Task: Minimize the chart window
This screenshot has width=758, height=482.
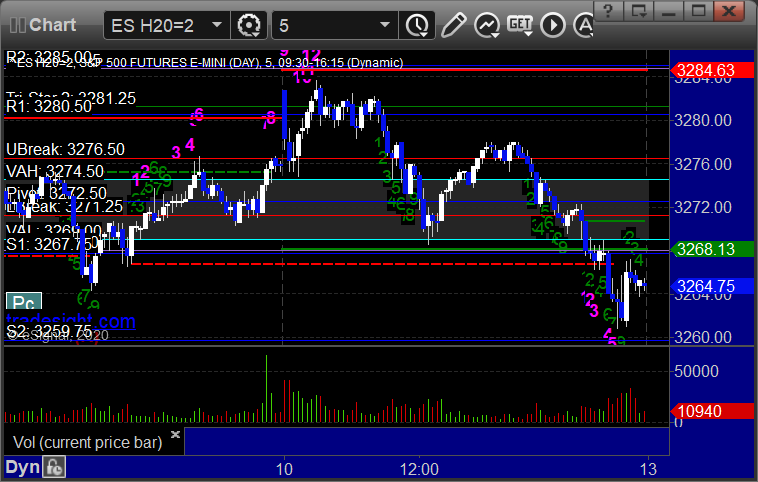Action: click(668, 10)
